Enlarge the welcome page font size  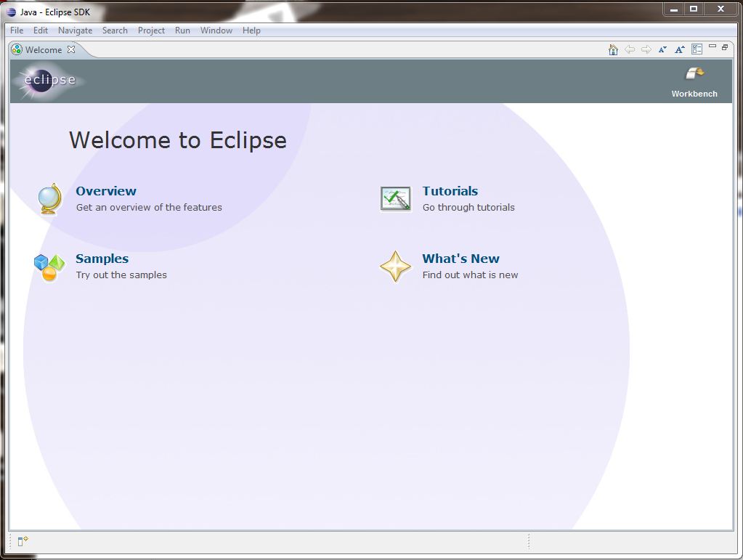click(x=680, y=49)
